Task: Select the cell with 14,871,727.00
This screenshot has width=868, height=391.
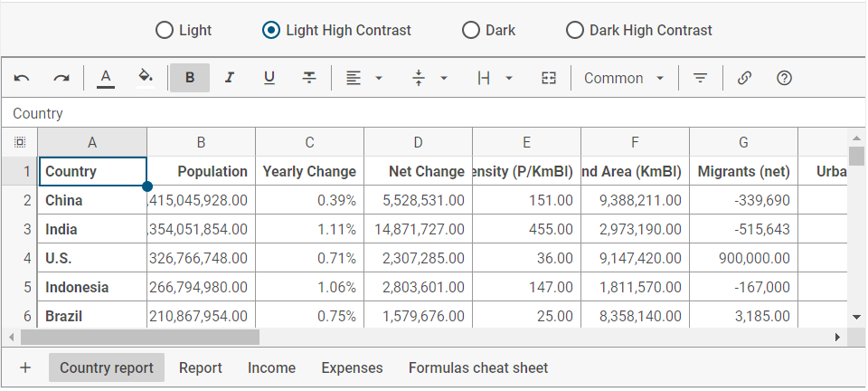Action: point(418,229)
